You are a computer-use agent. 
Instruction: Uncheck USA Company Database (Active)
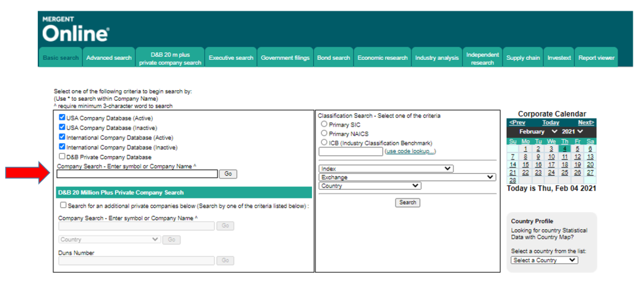[x=62, y=117]
